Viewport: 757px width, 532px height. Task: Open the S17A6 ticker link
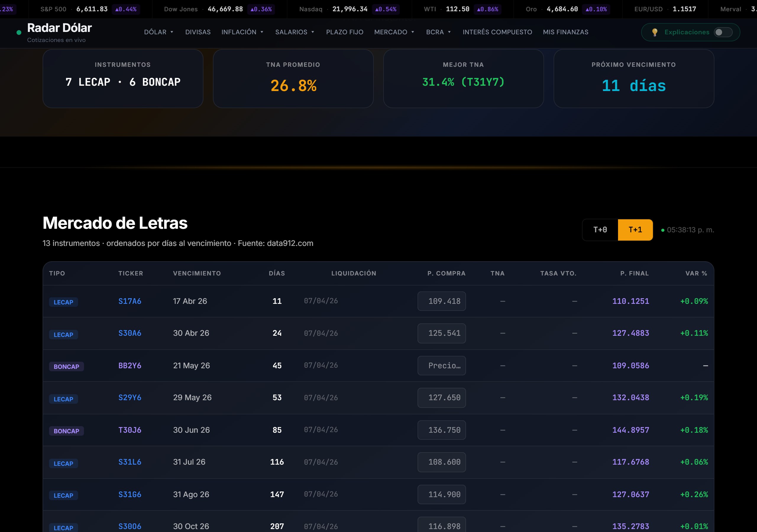click(130, 301)
